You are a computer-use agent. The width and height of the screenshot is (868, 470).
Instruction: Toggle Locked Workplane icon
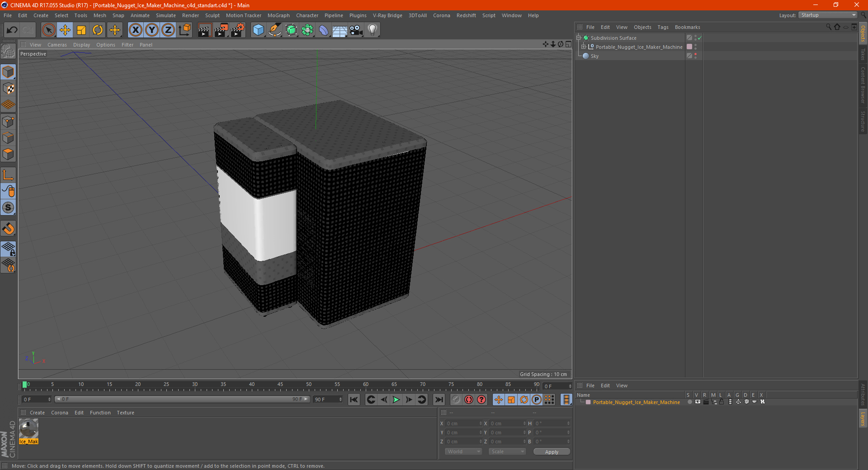point(8,249)
